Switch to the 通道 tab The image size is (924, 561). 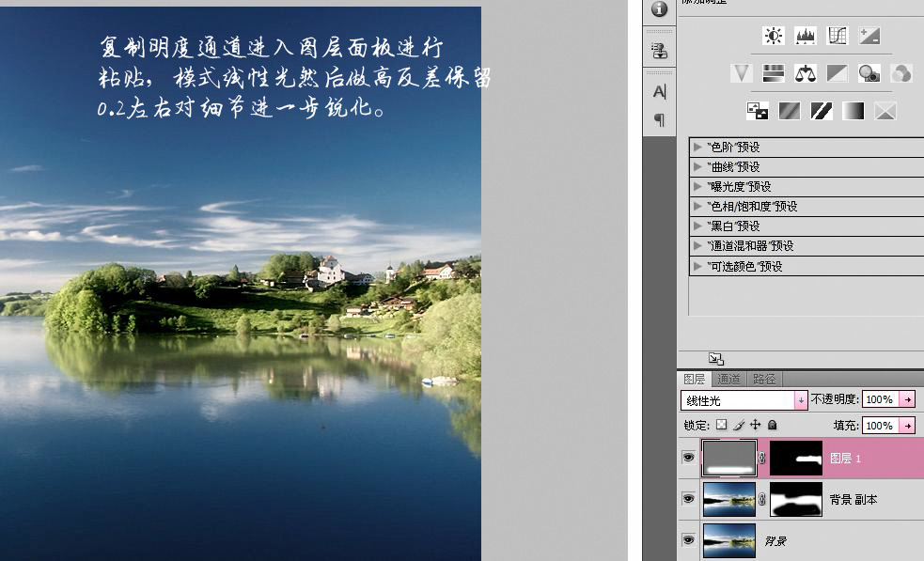[x=728, y=379]
